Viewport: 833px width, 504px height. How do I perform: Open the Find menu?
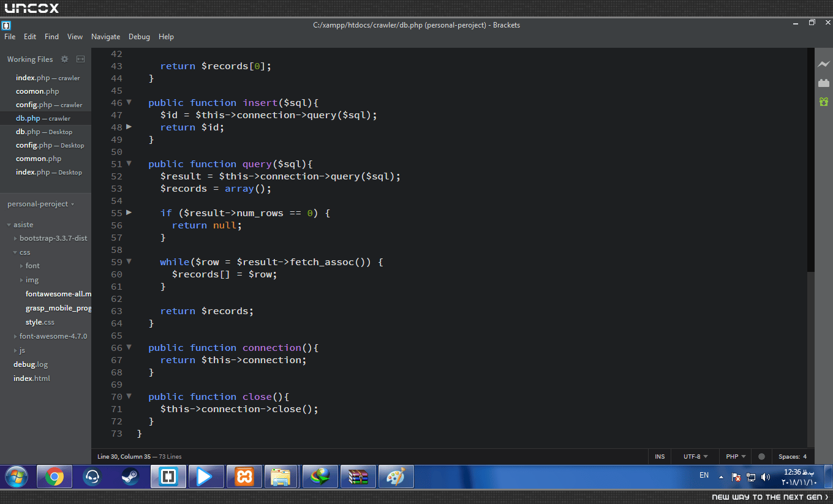tap(51, 37)
